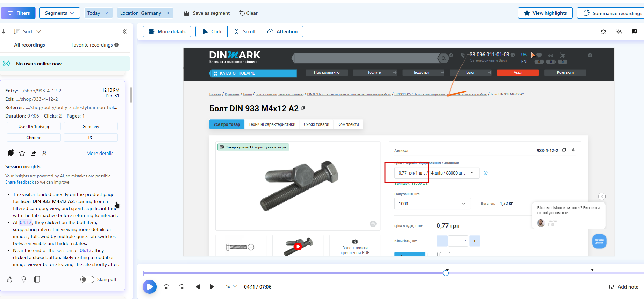
Task: Close the chat greeting popup
Action: 602,197
